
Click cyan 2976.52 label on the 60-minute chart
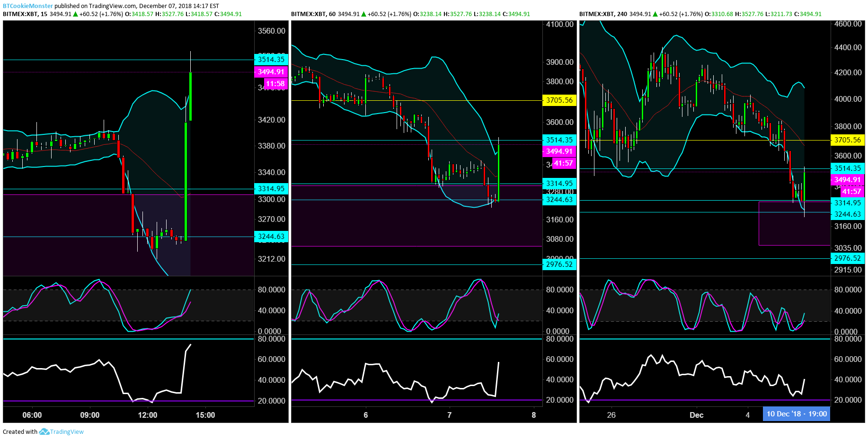click(x=559, y=264)
